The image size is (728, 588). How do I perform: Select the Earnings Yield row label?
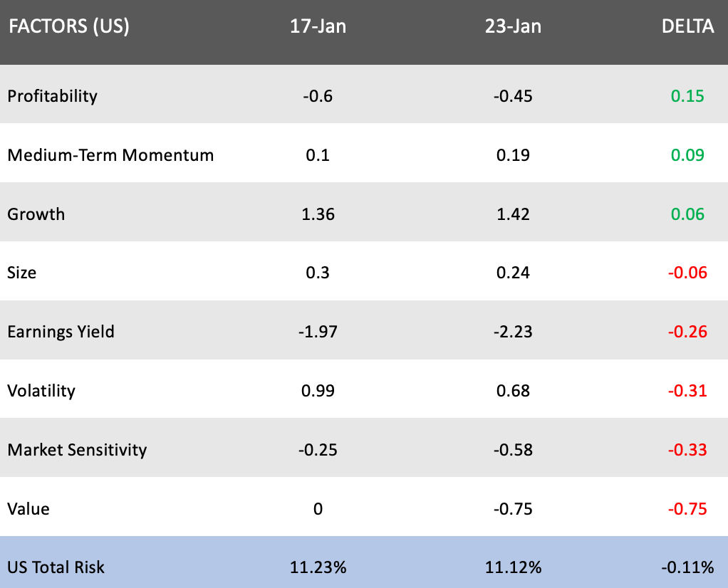(61, 332)
